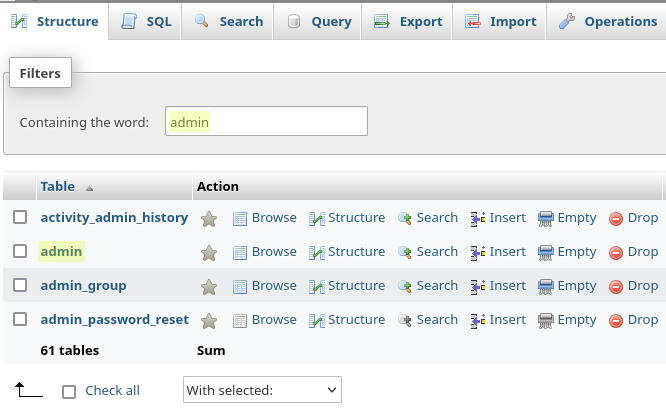Open the Search tab at top

227,21
